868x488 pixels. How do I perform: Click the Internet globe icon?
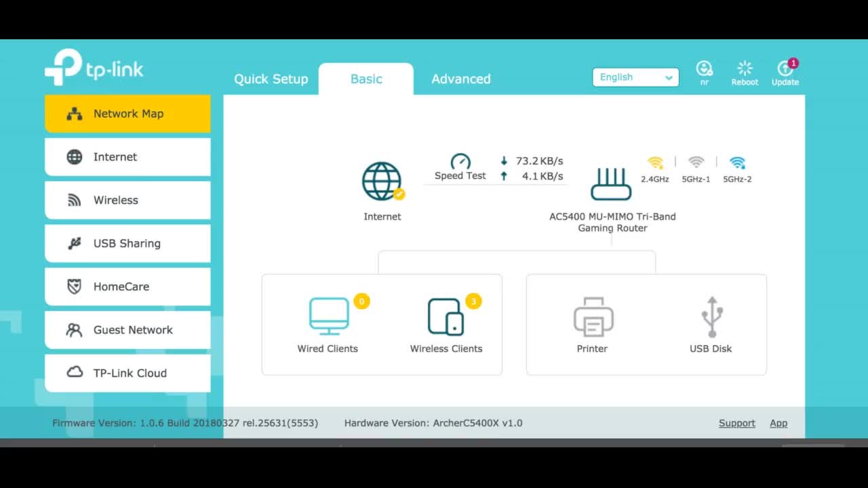382,182
